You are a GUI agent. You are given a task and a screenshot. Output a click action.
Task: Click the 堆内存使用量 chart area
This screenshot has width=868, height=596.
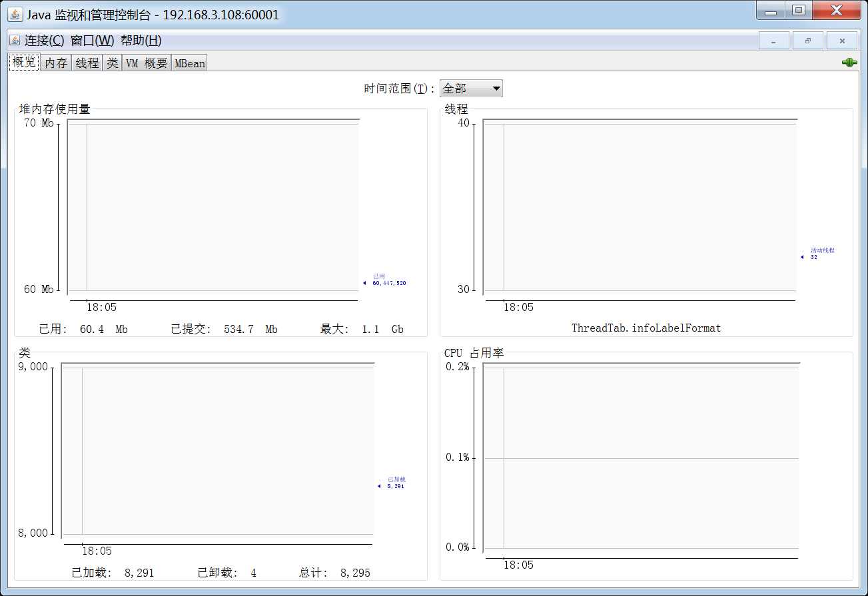pyautogui.click(x=214, y=206)
